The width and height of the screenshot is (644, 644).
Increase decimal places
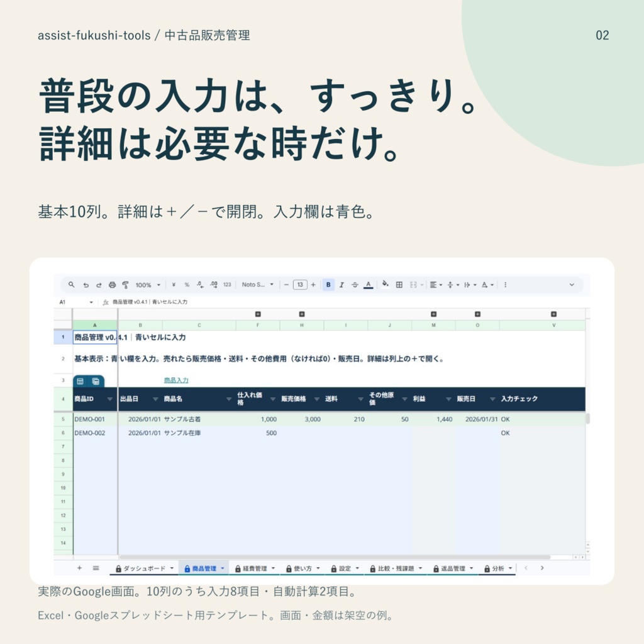(214, 285)
